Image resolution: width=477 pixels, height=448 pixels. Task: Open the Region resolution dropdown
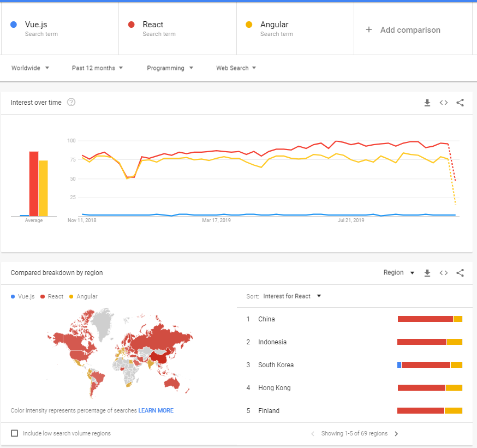click(399, 272)
